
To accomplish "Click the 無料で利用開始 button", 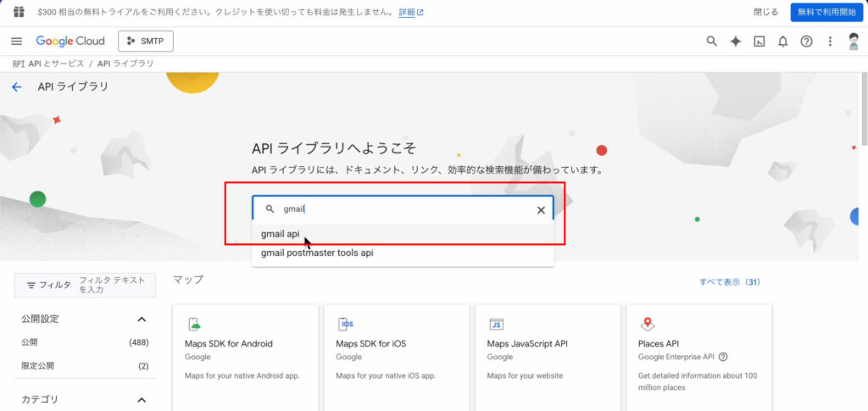I will click(x=826, y=12).
